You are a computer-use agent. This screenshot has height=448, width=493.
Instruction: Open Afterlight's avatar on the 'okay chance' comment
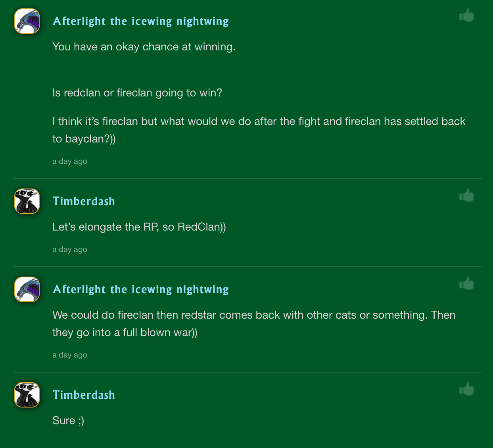(27, 21)
